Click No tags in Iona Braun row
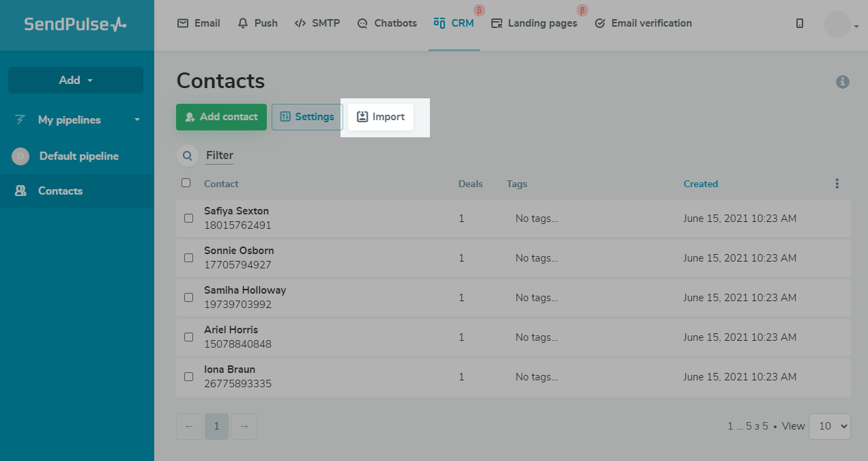This screenshot has height=461, width=868. click(x=536, y=377)
